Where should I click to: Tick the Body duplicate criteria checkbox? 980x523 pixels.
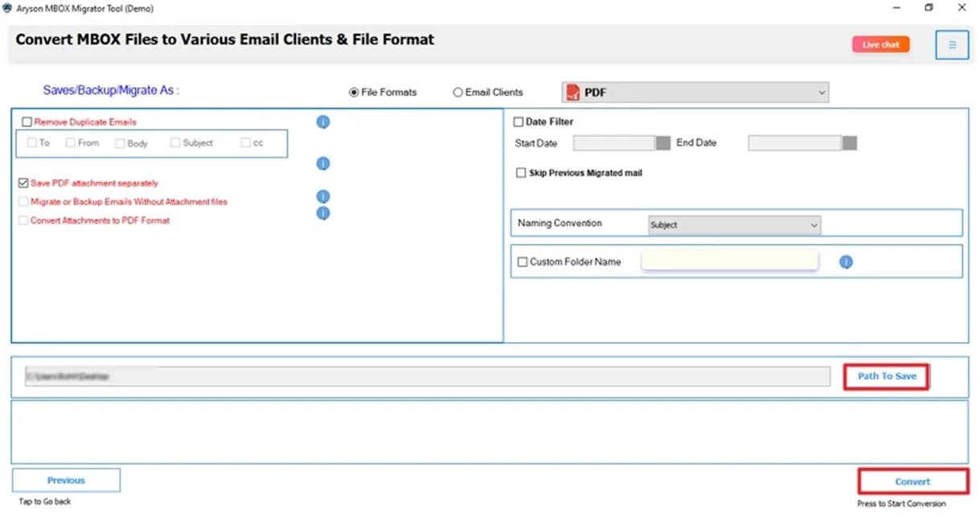120,143
